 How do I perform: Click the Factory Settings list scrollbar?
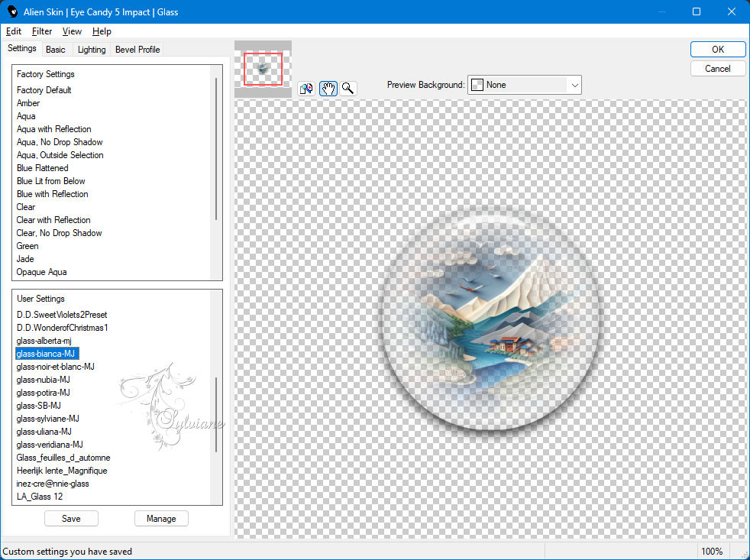(x=216, y=148)
